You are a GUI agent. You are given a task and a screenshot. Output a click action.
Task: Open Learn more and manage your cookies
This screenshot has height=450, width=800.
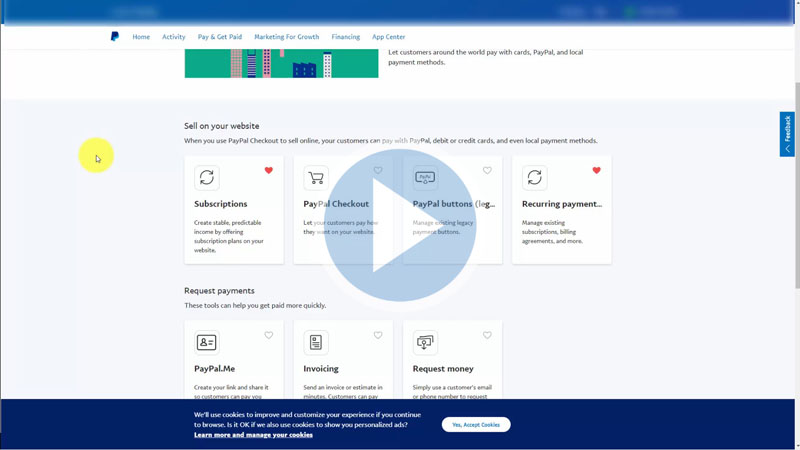pyautogui.click(x=253, y=435)
